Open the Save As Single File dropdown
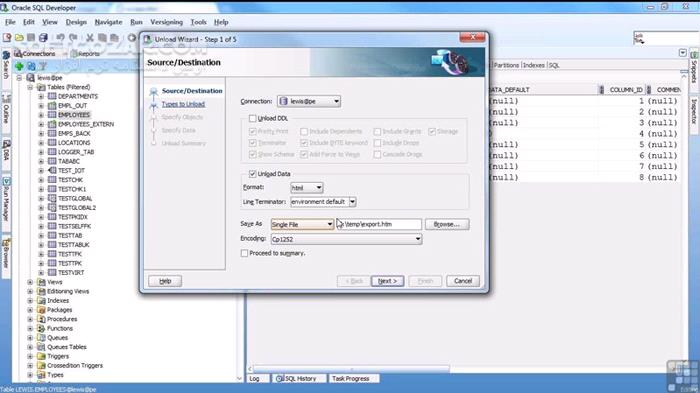The image size is (700, 393). (302, 224)
